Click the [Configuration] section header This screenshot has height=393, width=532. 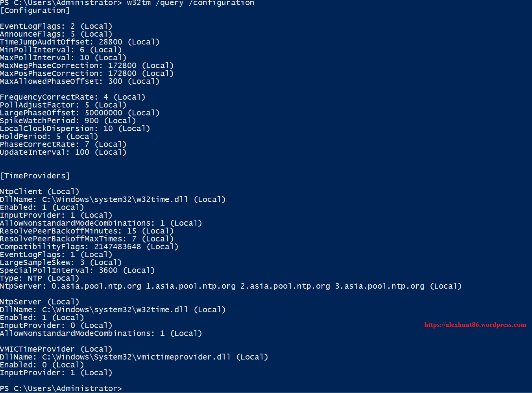35,11
